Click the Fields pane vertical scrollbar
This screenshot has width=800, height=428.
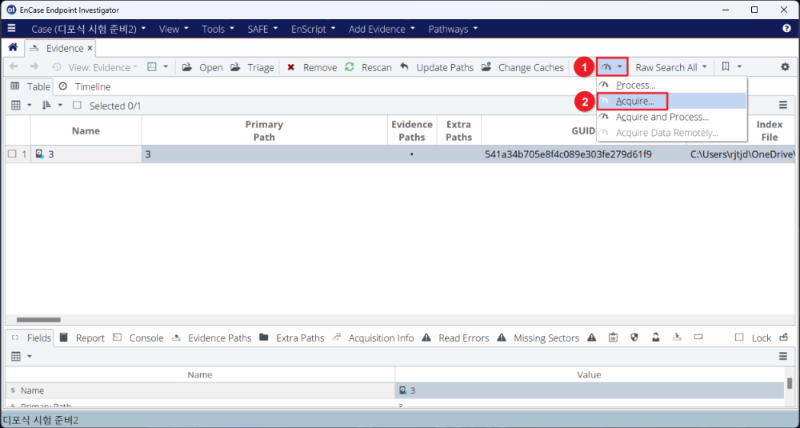click(x=789, y=384)
